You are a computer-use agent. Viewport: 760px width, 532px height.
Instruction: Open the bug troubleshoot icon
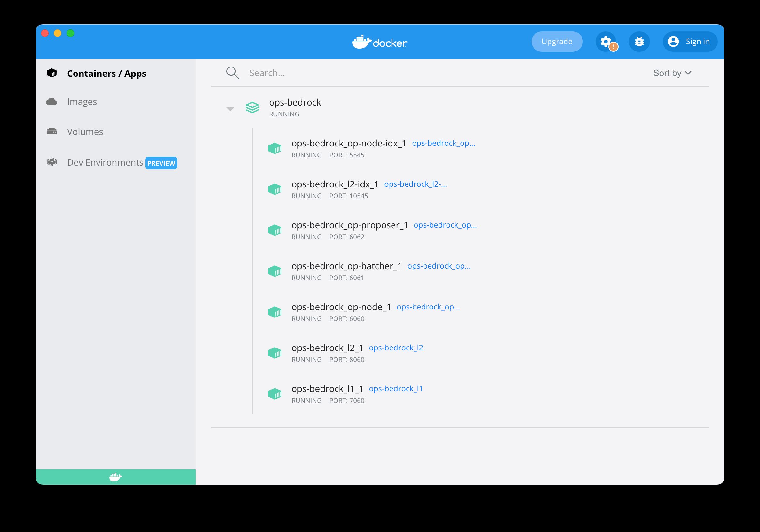coord(639,42)
